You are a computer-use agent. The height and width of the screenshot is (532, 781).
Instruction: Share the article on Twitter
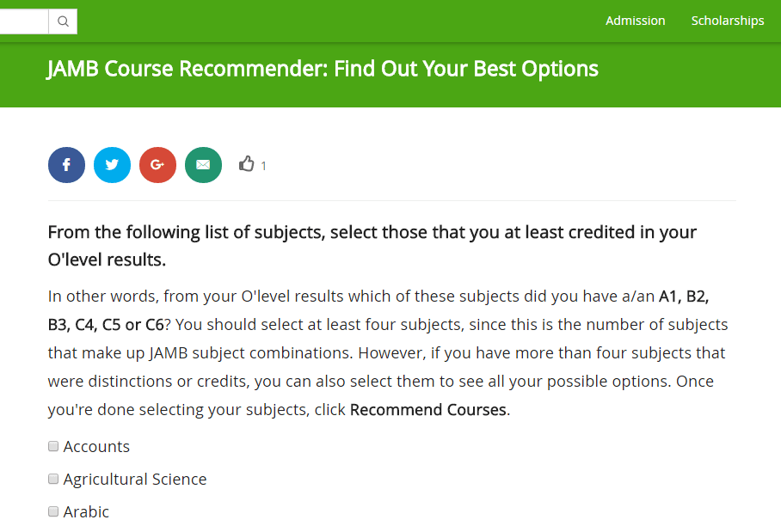[112, 164]
